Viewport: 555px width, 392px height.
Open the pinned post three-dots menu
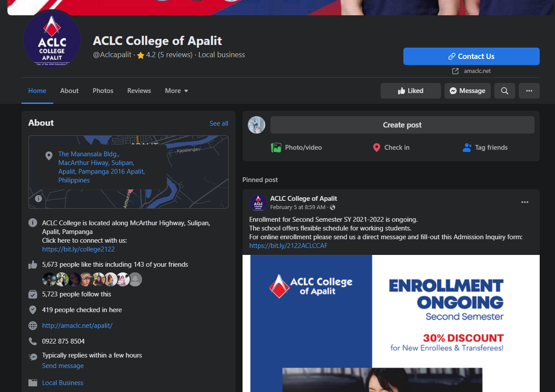525,202
